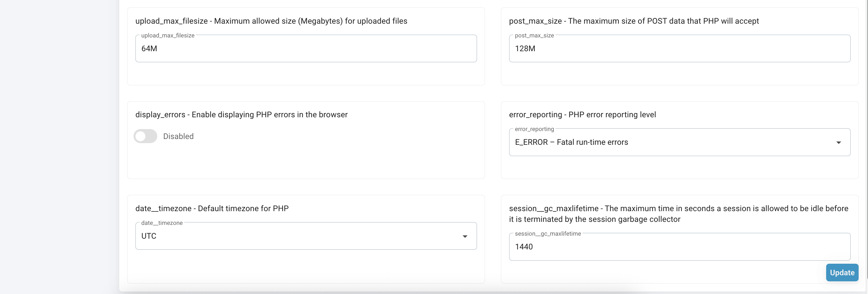Click the error_reporting description heading

tap(582, 115)
